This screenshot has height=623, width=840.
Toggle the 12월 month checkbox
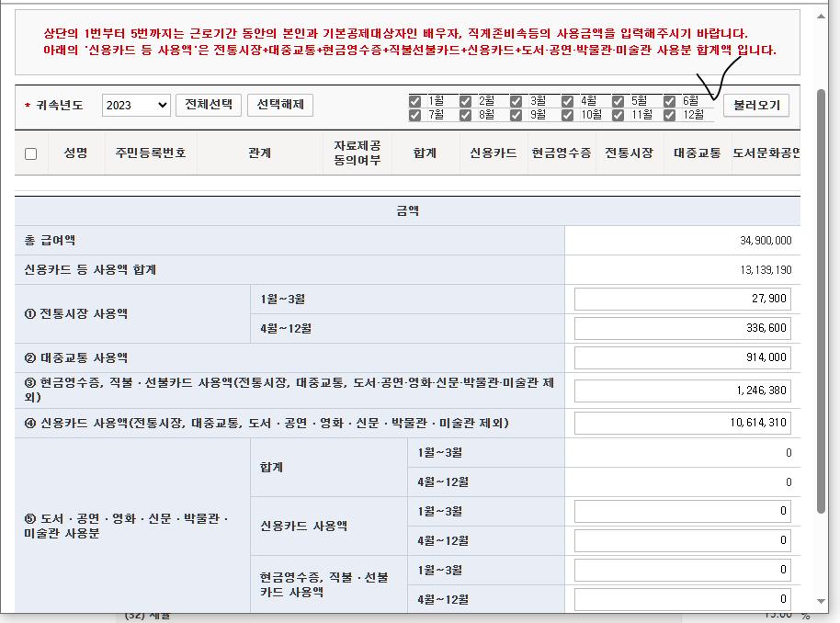[x=669, y=115]
